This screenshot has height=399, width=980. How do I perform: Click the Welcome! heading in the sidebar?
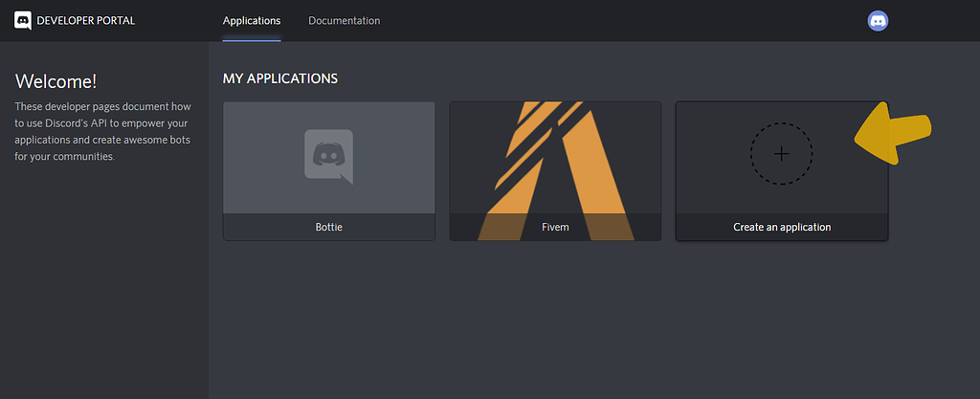[x=56, y=81]
